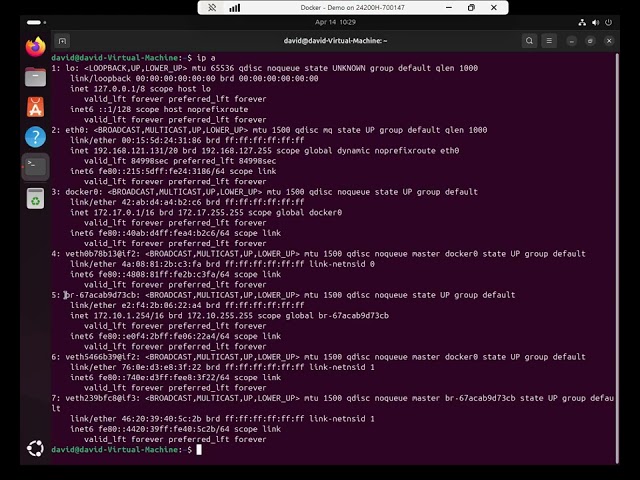Image resolution: width=640 pixels, height=480 pixels.
Task: Minimize the Docker - Demo remote session
Action: pos(449,8)
